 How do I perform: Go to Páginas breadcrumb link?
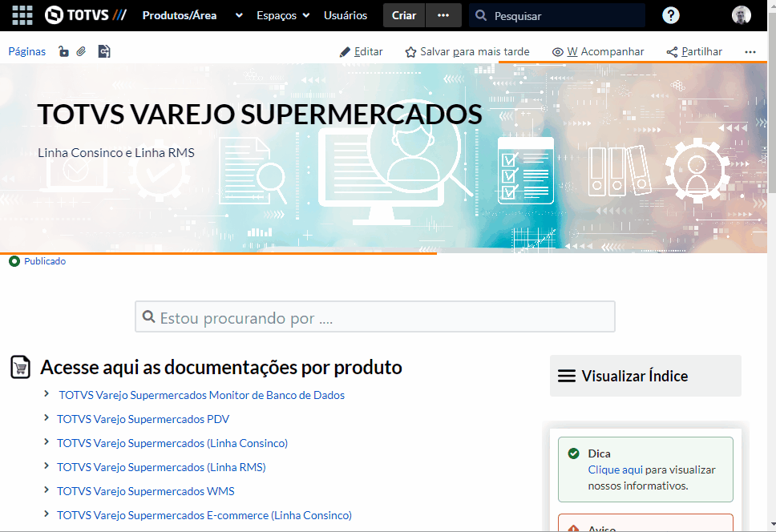click(x=26, y=51)
